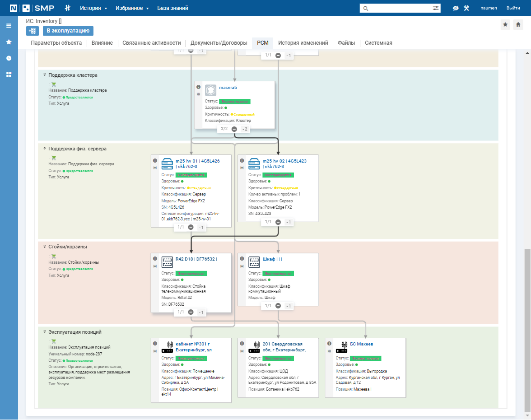Open recent history clock in sidebar
The height and width of the screenshot is (420, 531).
pyautogui.click(x=9, y=58)
